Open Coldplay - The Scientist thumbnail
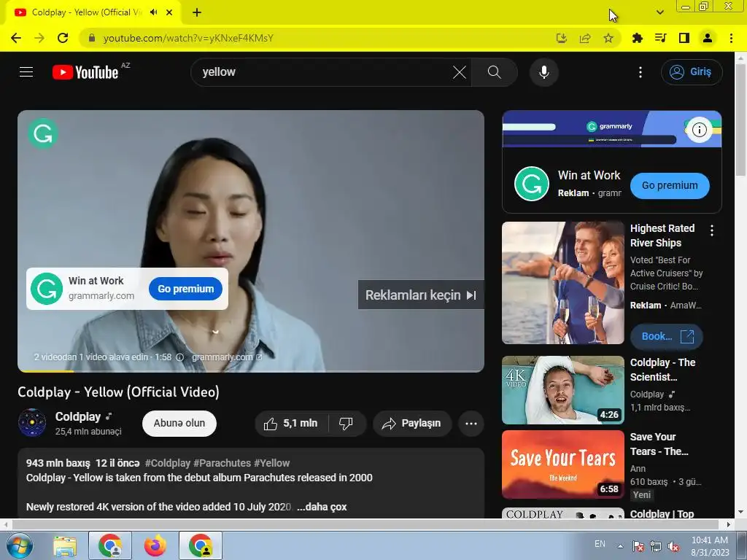 563,390
